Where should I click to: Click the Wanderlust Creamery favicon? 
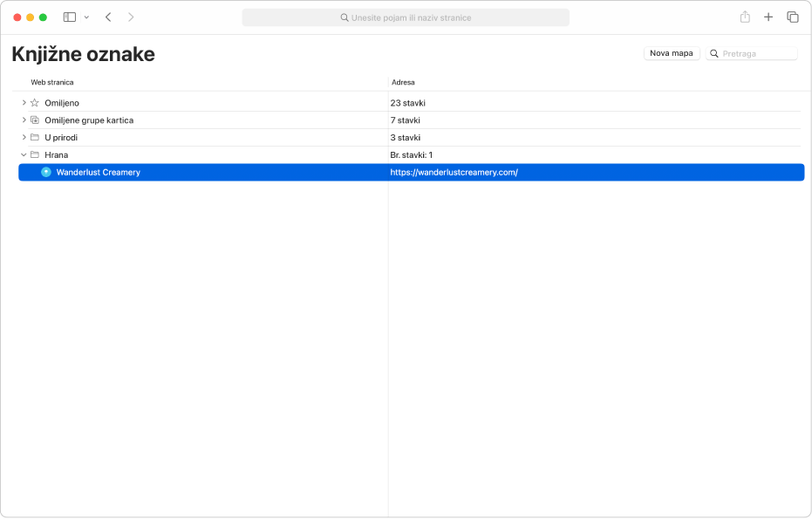tap(46, 172)
